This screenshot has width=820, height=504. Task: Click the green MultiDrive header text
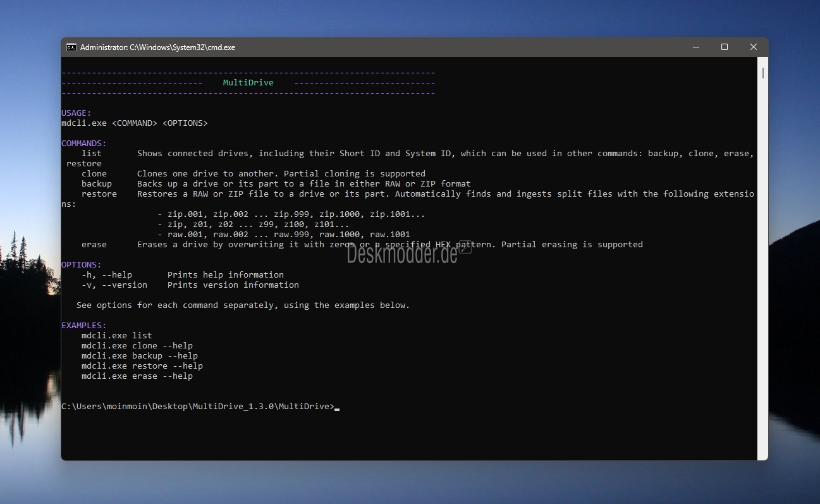click(248, 83)
